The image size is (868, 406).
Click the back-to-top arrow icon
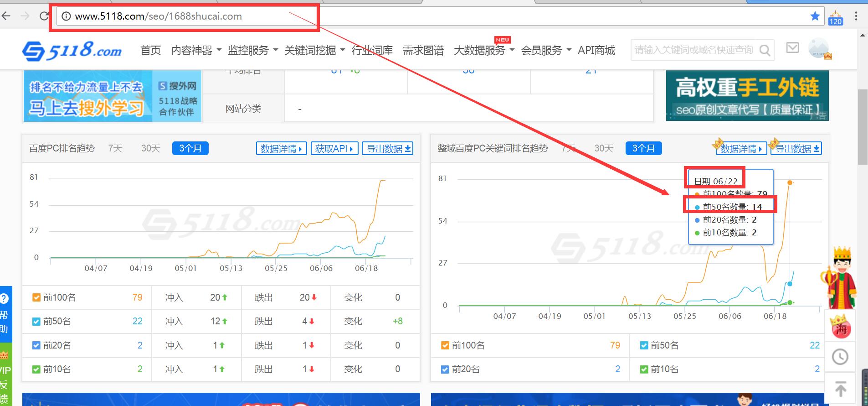841,389
